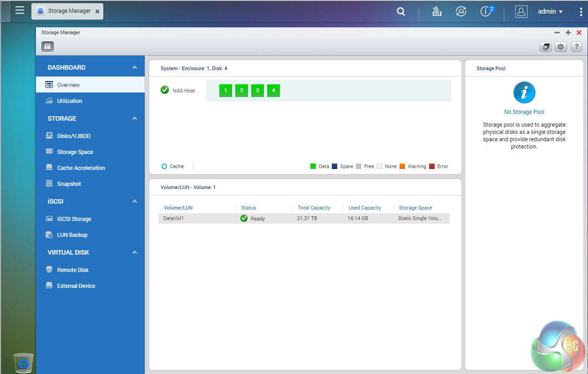Open event notifications info icon
Screen dimensions: 588x374
pyautogui.click(x=486, y=12)
